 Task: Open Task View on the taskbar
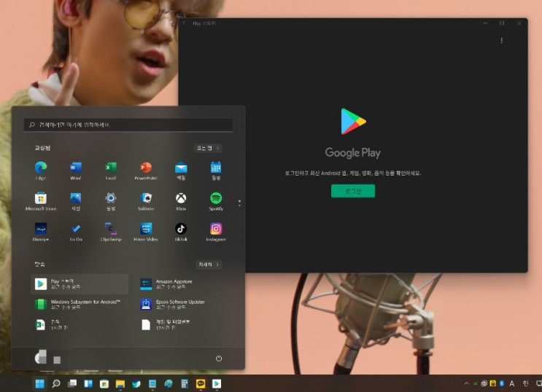pos(72,384)
